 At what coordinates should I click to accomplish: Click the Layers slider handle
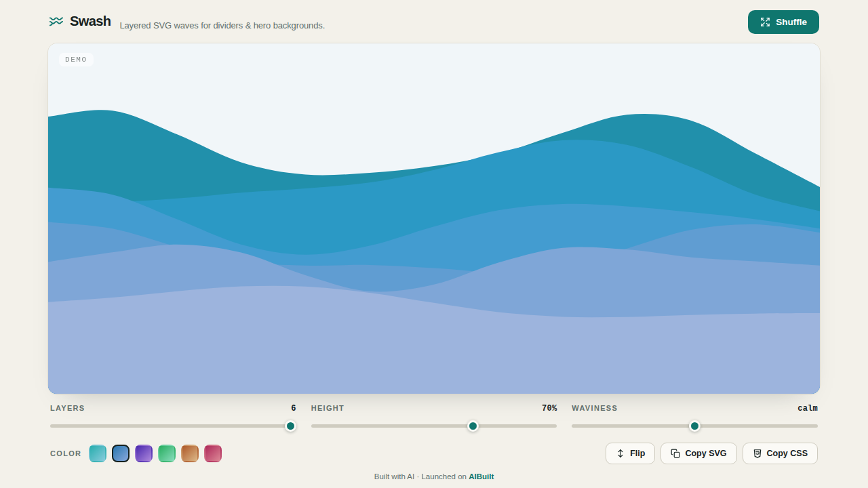pyautogui.click(x=290, y=426)
